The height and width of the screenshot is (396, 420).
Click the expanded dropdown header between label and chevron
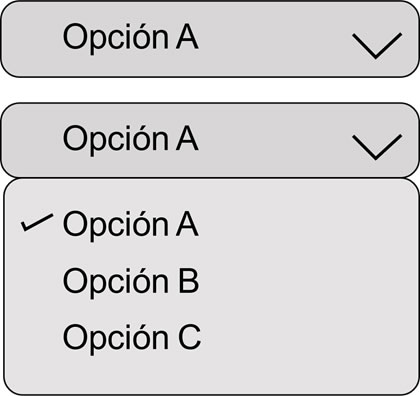pyautogui.click(x=275, y=140)
